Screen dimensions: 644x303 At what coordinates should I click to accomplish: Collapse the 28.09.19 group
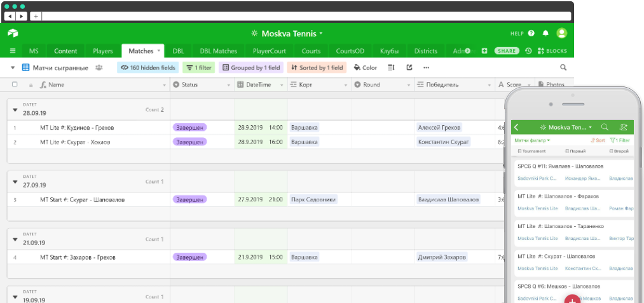coord(15,110)
